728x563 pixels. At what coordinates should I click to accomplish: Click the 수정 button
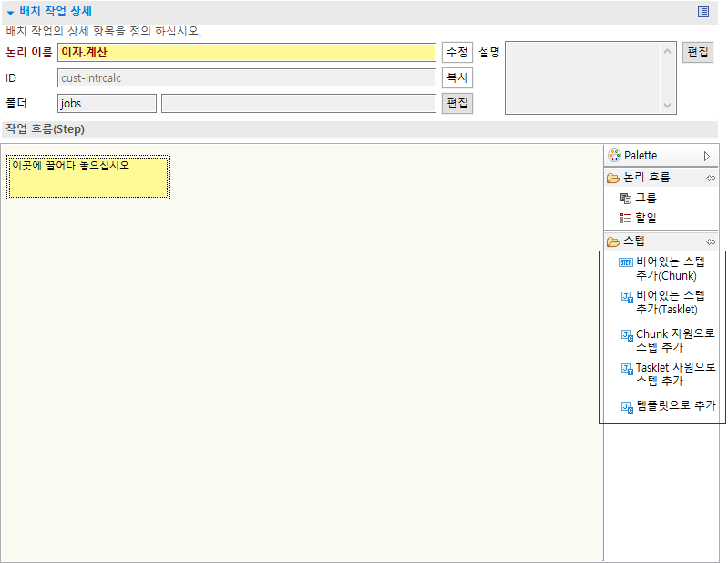[456, 52]
